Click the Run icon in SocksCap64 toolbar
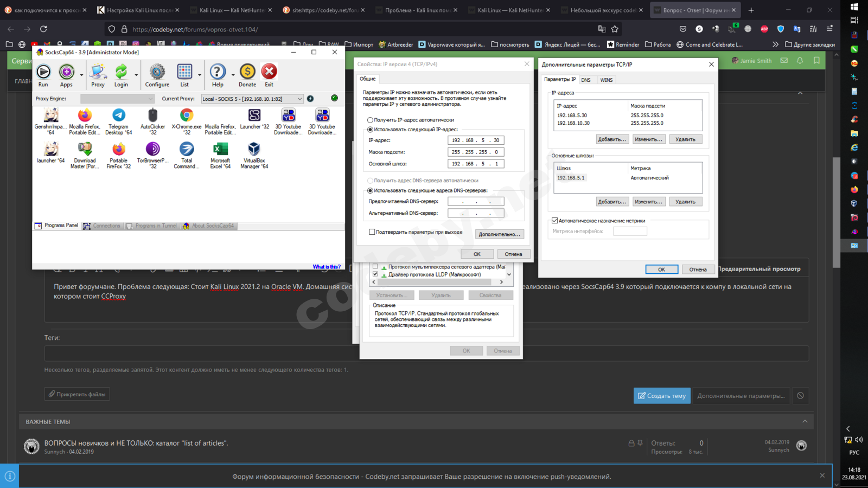The height and width of the screenshot is (488, 868). (x=43, y=72)
